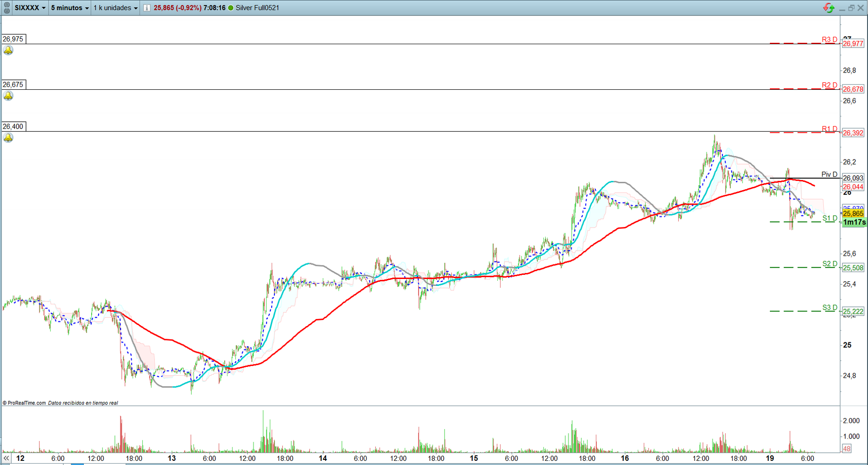868x465 pixels.
Task: Click the 26,675 alert bell icon
Action: coord(8,96)
